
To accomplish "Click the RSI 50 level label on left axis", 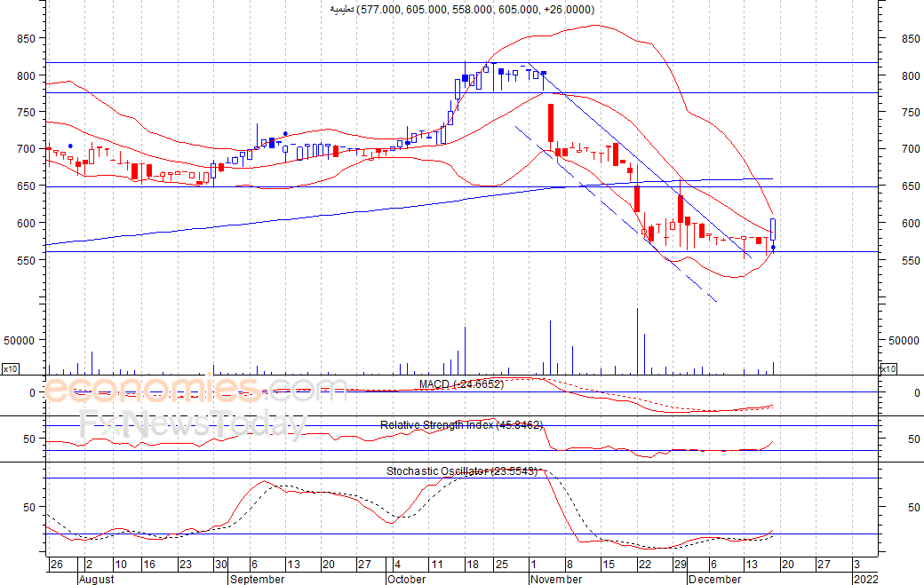I will (x=29, y=439).
